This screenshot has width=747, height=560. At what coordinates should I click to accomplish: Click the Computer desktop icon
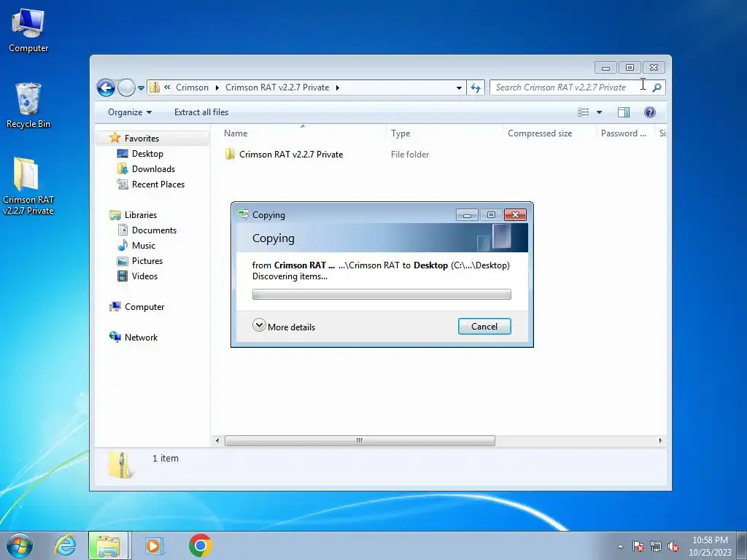coord(28,30)
